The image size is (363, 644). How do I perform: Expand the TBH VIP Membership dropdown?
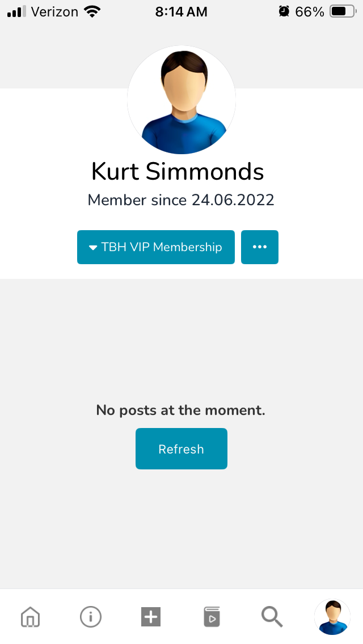pos(156,247)
